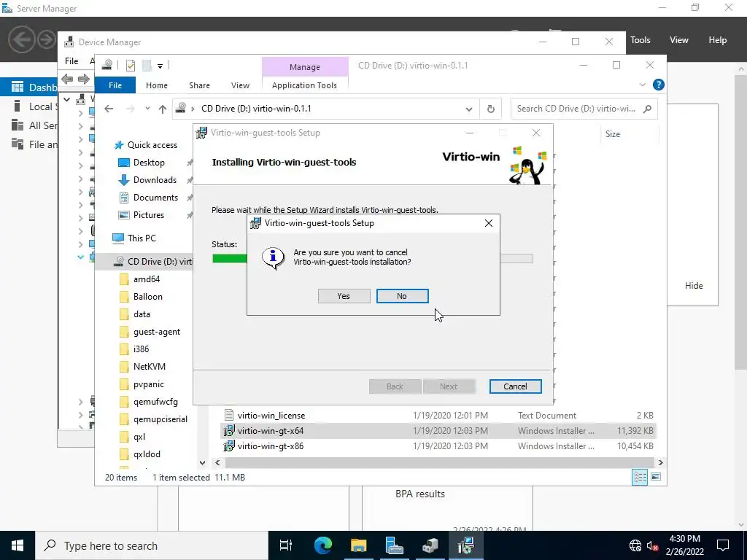Open the qxl folder
This screenshot has height=560, width=747.
pyautogui.click(x=139, y=437)
